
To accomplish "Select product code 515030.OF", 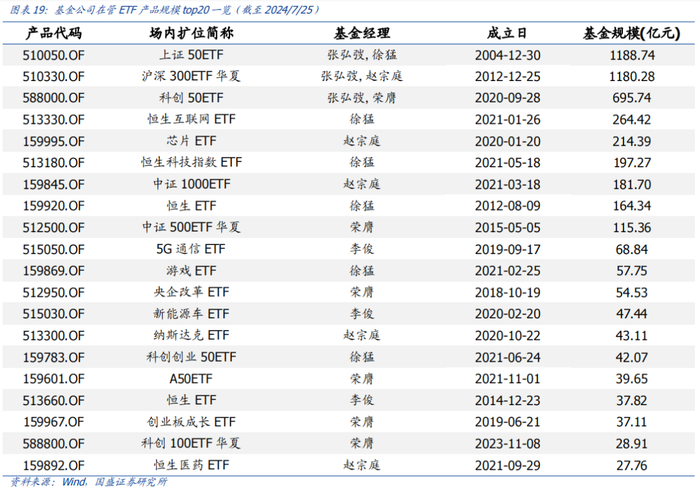I will 54,314.
